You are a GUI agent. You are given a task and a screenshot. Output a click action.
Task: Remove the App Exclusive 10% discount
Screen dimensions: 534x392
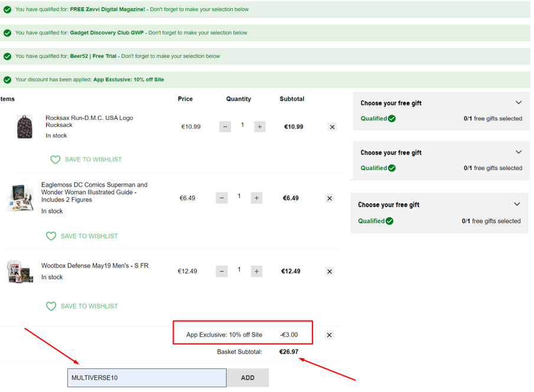[330, 335]
